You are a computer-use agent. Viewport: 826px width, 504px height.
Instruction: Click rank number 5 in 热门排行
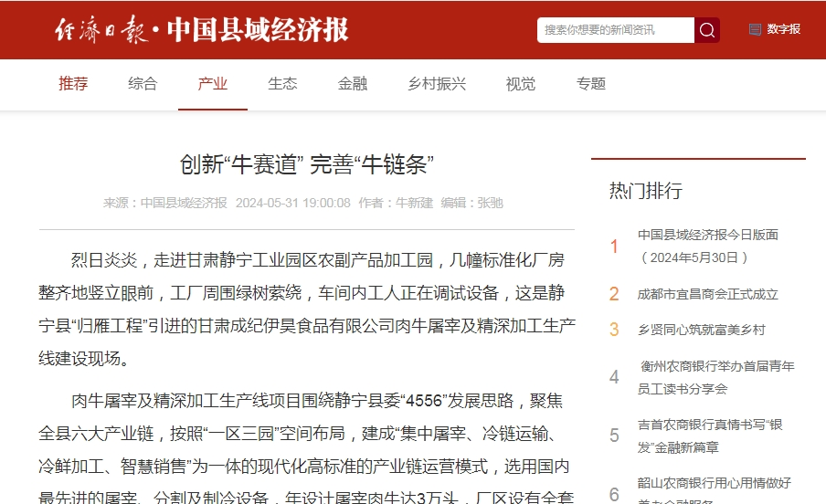[614, 436]
